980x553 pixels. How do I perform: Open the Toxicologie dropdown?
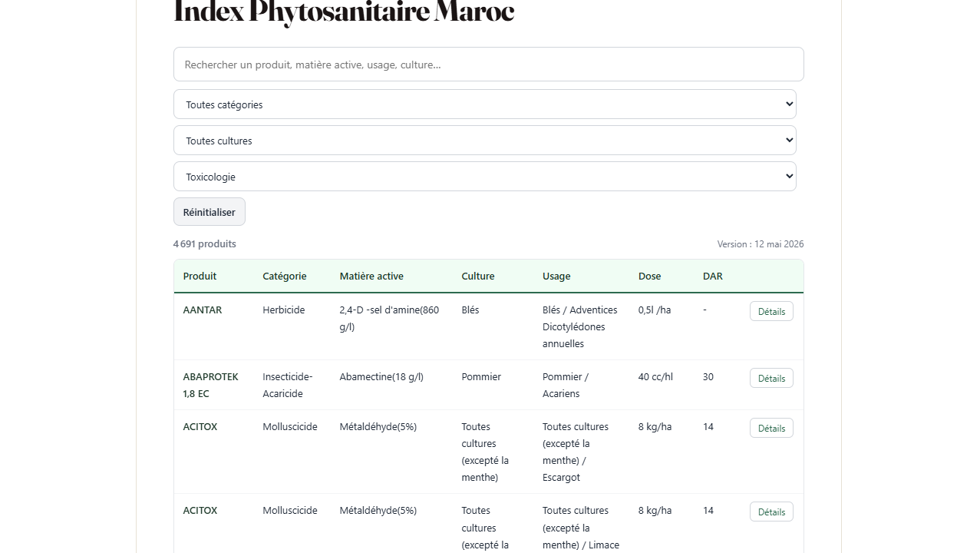click(484, 177)
